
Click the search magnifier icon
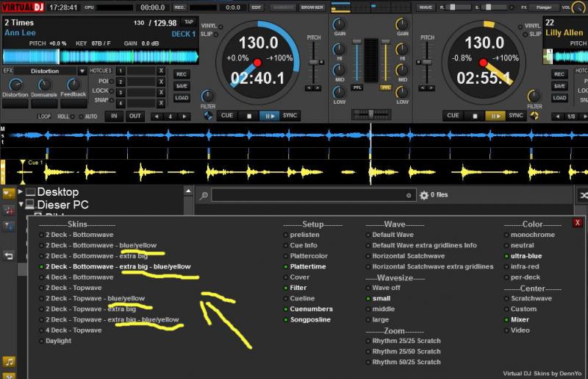[204, 195]
